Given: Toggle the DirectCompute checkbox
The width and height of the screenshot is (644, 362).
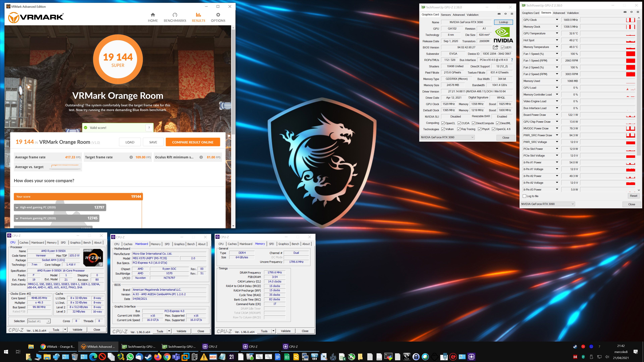Looking at the screenshot, I should pyautogui.click(x=473, y=123).
